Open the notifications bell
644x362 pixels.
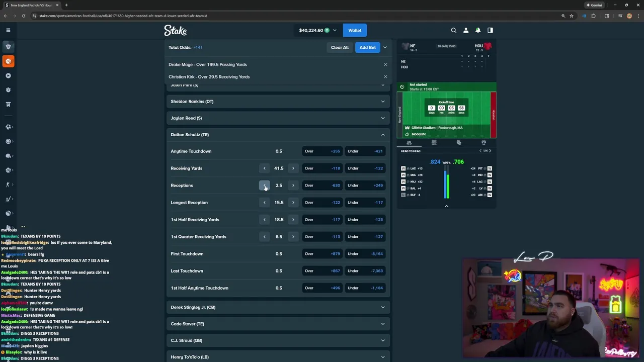(x=478, y=30)
